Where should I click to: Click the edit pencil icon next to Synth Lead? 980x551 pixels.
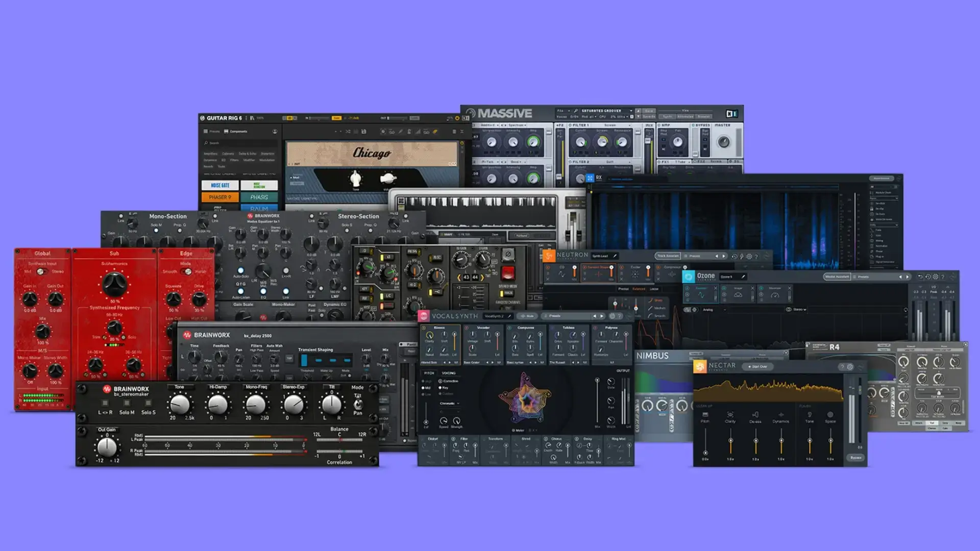615,256
